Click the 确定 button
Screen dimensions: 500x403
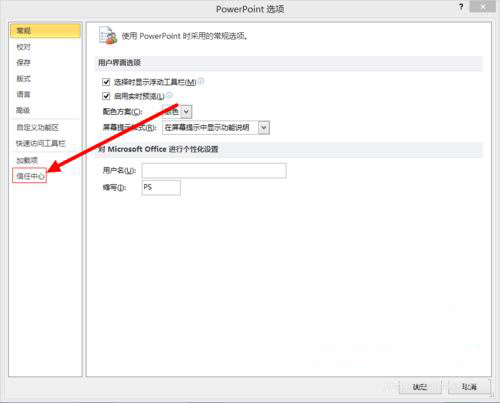tap(420, 387)
